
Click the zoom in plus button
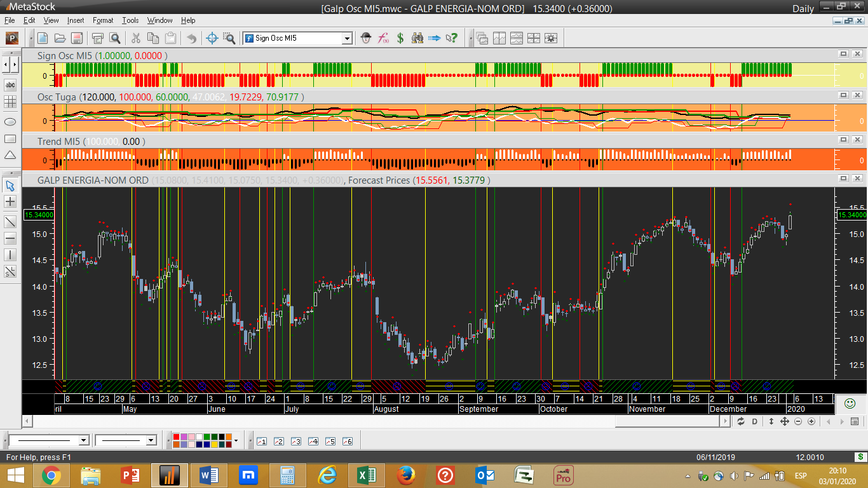(x=811, y=421)
